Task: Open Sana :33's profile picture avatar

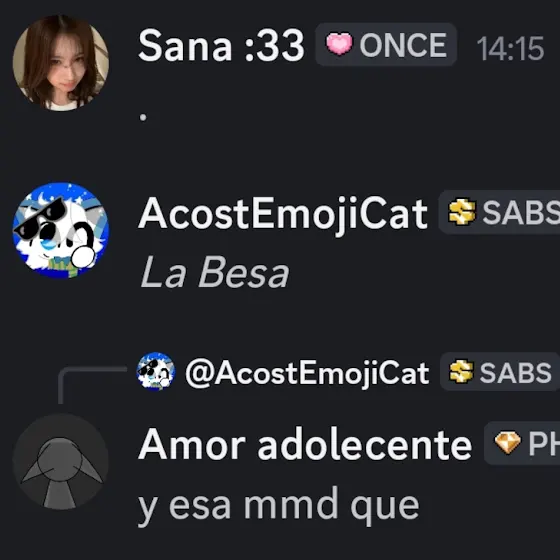Action: point(61,63)
